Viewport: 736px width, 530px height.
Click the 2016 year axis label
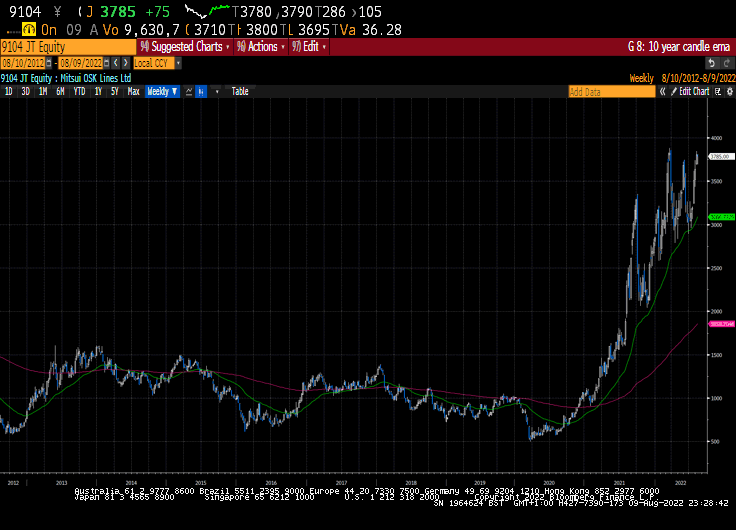click(271, 483)
